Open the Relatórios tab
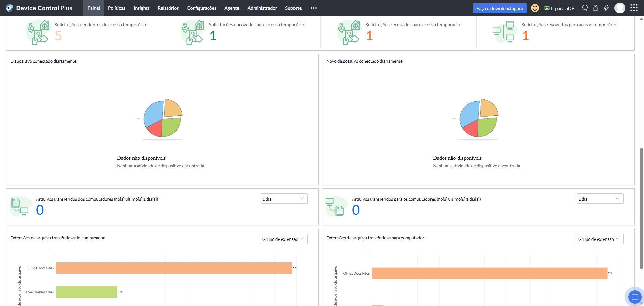 pos(168,8)
